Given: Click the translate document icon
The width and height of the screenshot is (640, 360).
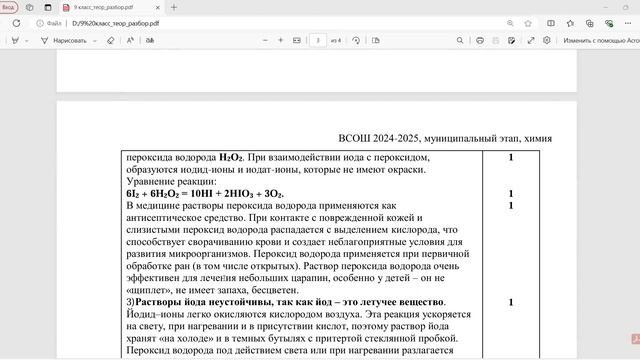Looking at the screenshot, I should pyautogui.click(x=150, y=40).
